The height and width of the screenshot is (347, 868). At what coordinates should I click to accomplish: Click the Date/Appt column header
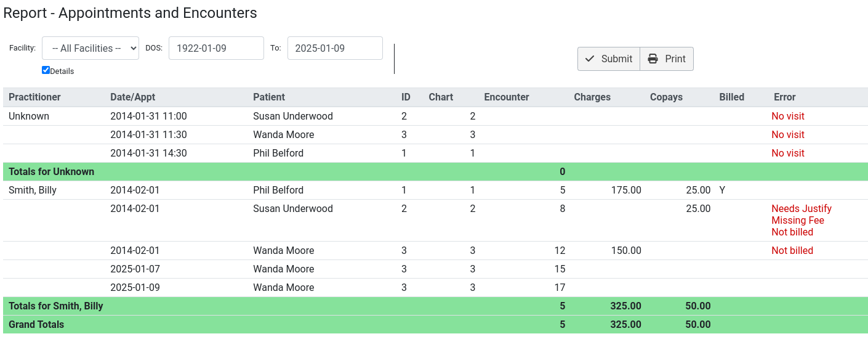pyautogui.click(x=133, y=97)
